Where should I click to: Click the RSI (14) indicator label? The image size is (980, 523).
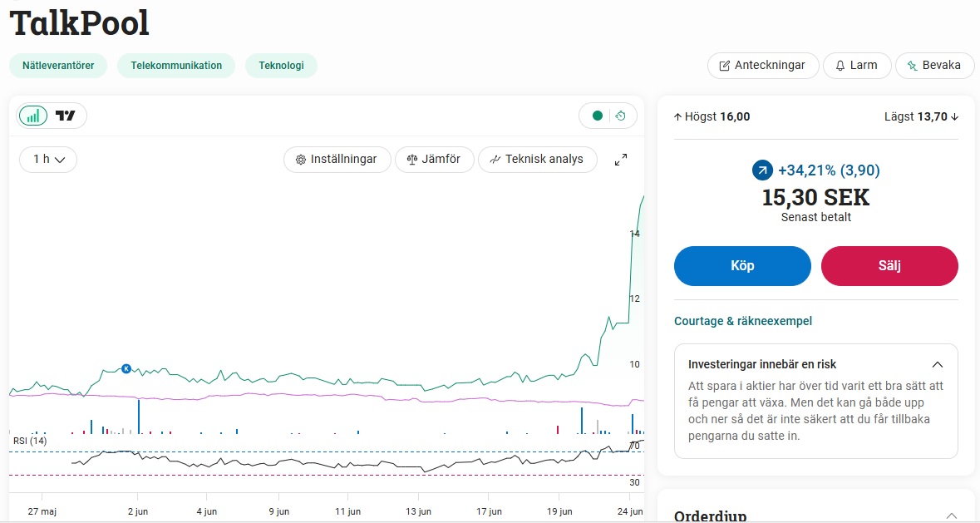click(x=30, y=442)
